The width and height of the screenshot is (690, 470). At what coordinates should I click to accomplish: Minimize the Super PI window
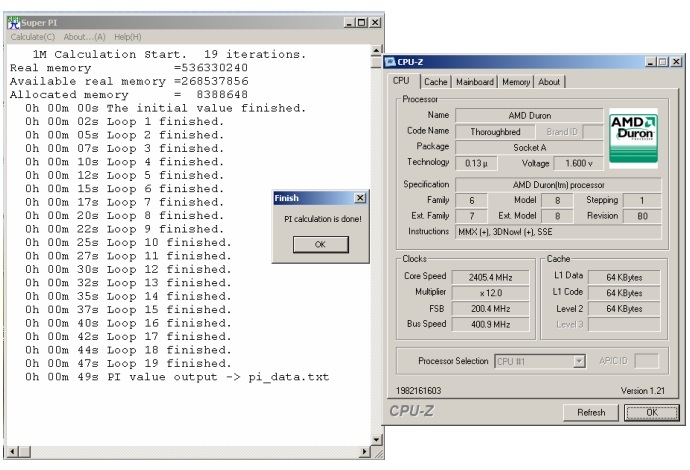[349, 22]
